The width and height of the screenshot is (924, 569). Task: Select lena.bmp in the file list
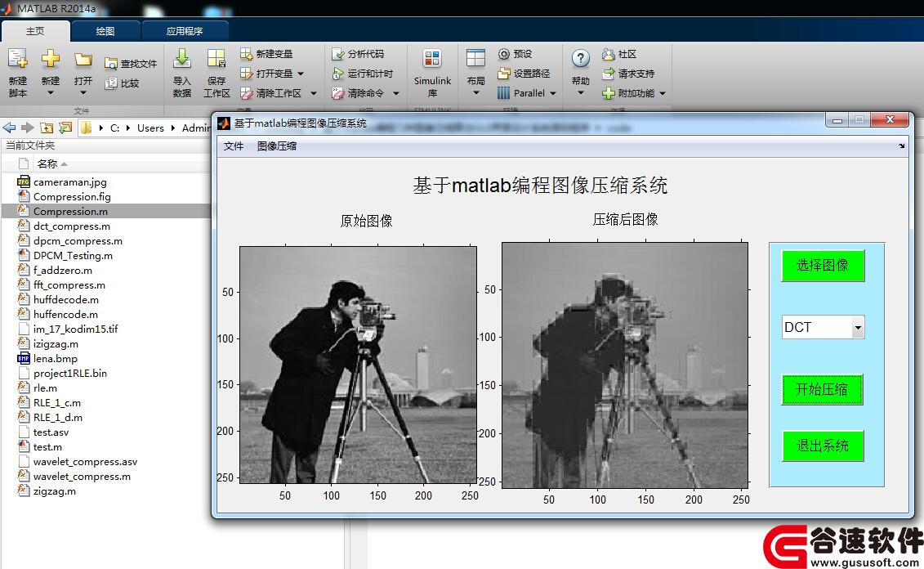pos(56,359)
